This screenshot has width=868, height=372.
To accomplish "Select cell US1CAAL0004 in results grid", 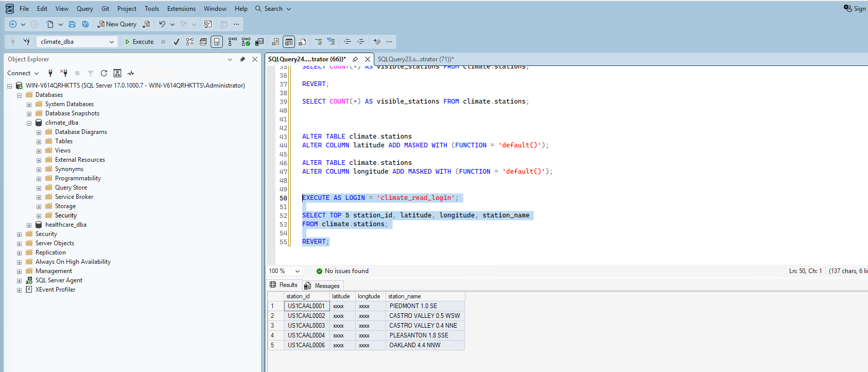I will coord(306,335).
